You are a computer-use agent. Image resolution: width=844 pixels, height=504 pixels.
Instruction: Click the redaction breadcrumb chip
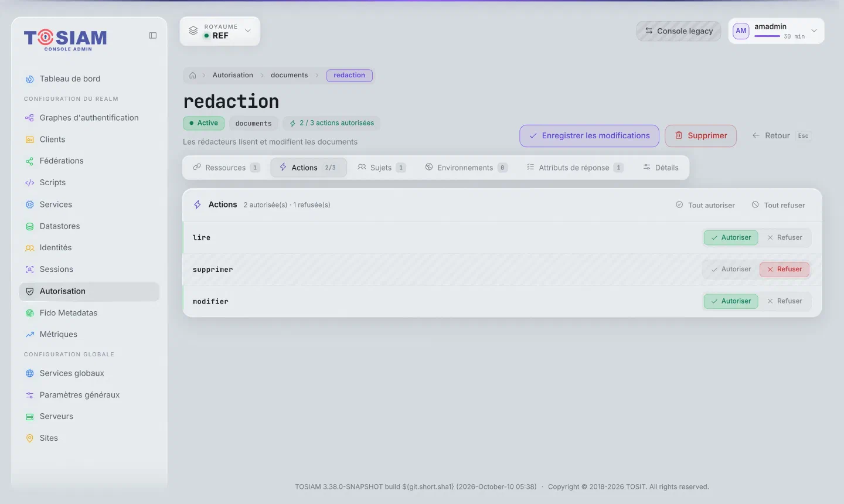click(x=349, y=75)
